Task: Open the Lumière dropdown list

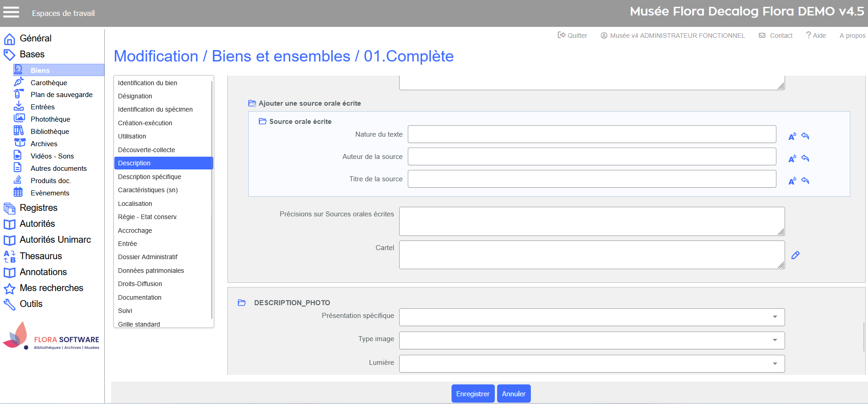Action: click(591, 363)
